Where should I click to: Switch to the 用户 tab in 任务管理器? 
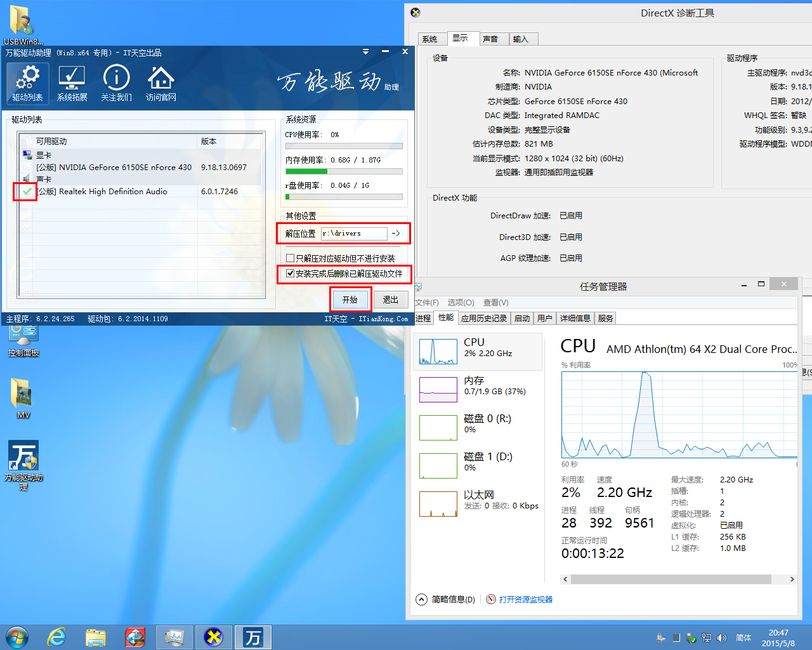pyautogui.click(x=545, y=319)
